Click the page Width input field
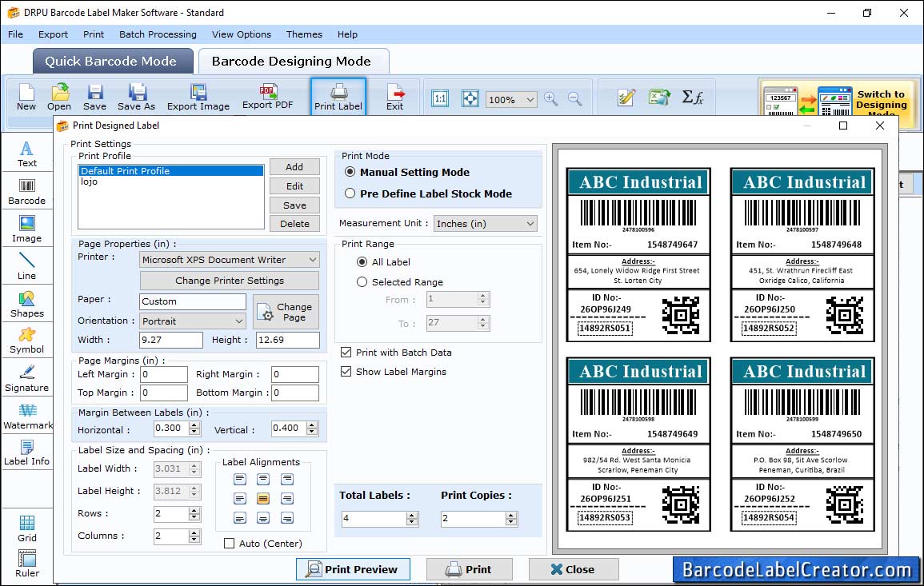This screenshot has height=586, width=924. [171, 340]
